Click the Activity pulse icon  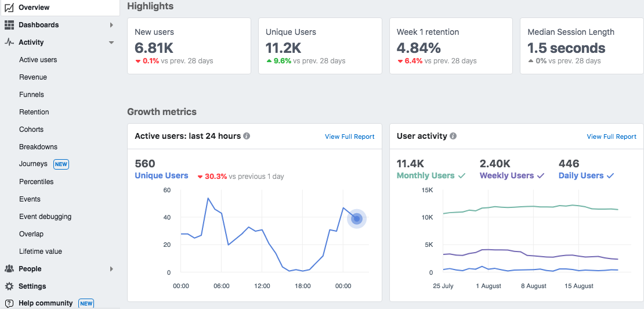9,42
